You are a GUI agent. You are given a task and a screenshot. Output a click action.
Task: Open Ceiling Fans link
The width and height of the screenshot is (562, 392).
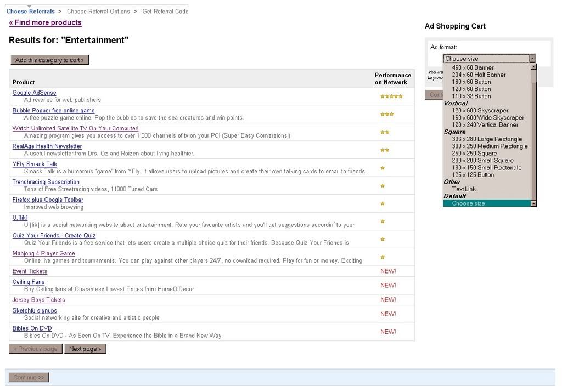tap(29, 282)
